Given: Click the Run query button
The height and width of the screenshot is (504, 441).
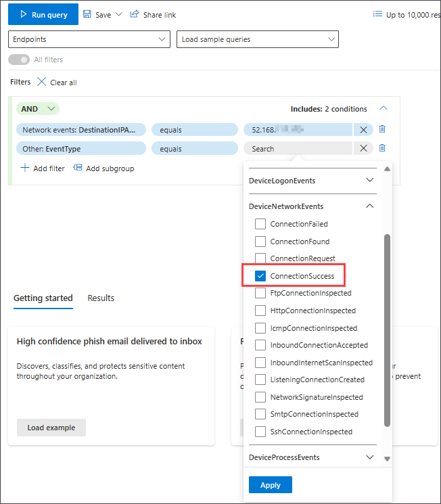Looking at the screenshot, I should (43, 14).
